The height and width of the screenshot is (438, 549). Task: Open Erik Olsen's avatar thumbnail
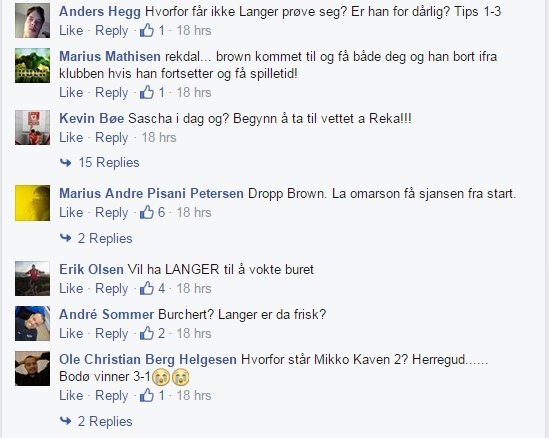point(32,278)
